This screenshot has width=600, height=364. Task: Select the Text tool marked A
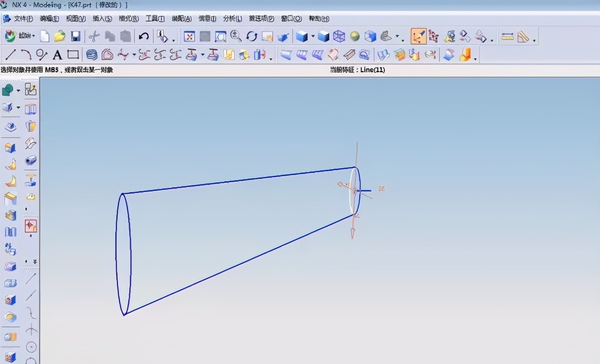pos(57,55)
